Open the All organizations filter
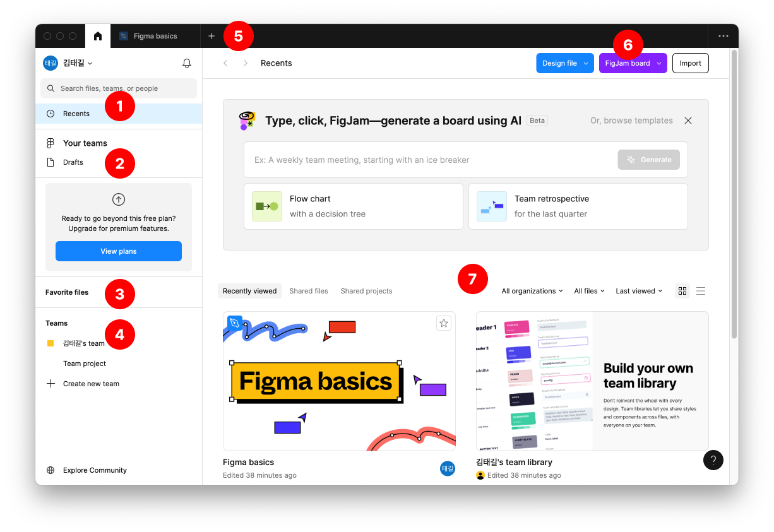 532,291
